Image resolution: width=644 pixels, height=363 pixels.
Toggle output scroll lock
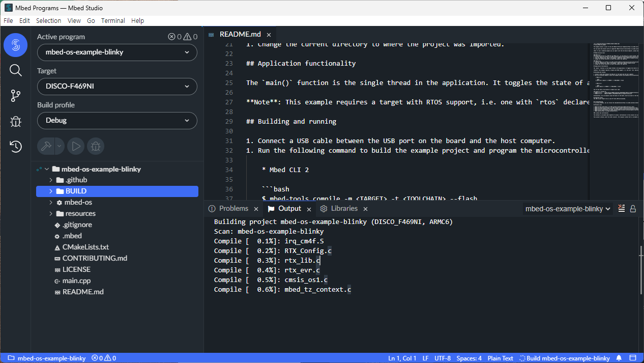(633, 208)
